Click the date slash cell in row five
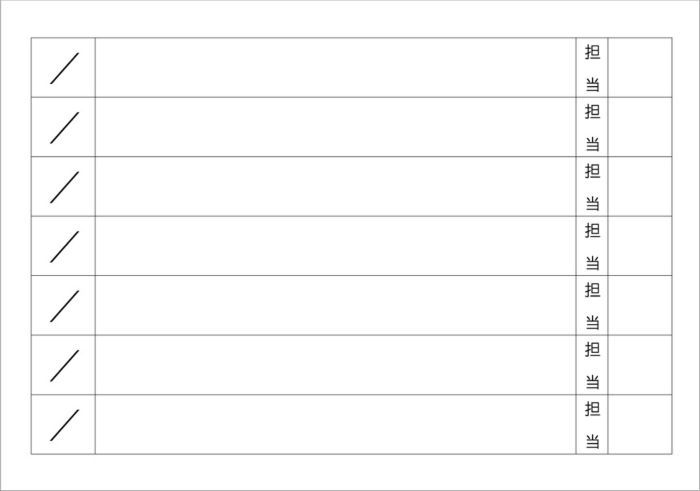 (x=63, y=305)
